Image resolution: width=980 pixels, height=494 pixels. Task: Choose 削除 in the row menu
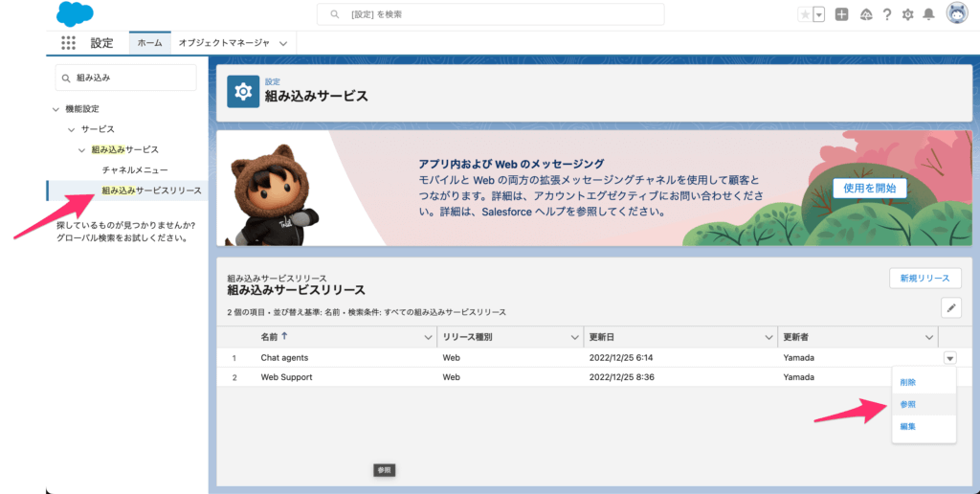click(x=908, y=382)
